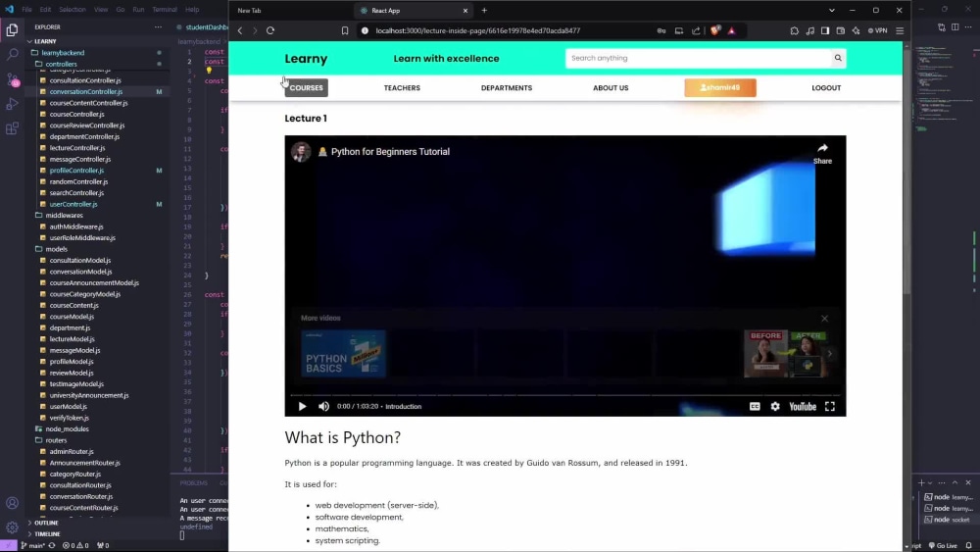
Task: Open VS Code Source Control icon
Action: (12, 79)
